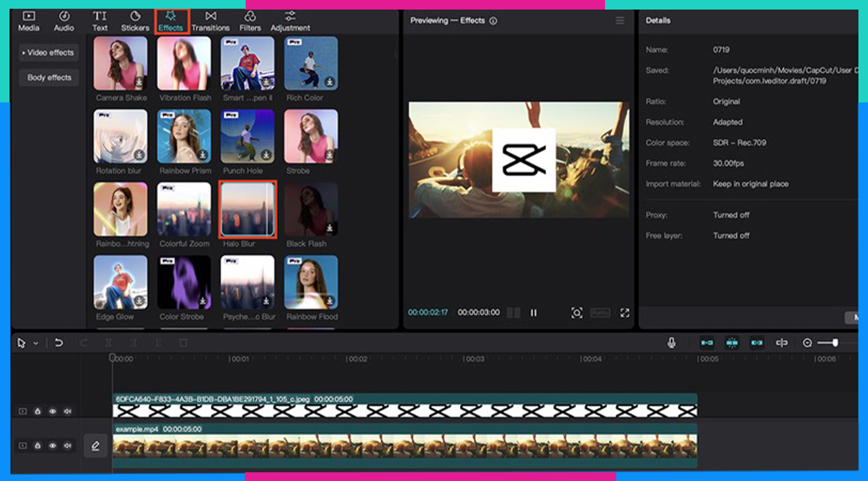
Task: Click the color space value SDR - Rec.709
Action: coord(739,142)
